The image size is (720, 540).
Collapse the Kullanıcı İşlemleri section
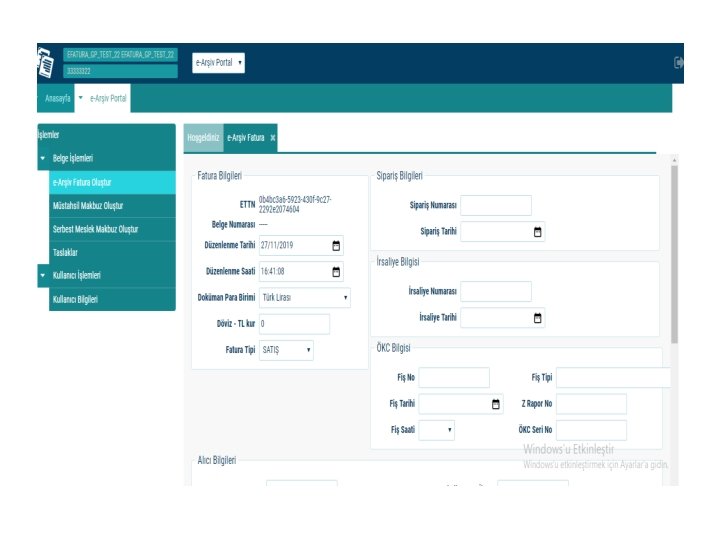pos(43,276)
